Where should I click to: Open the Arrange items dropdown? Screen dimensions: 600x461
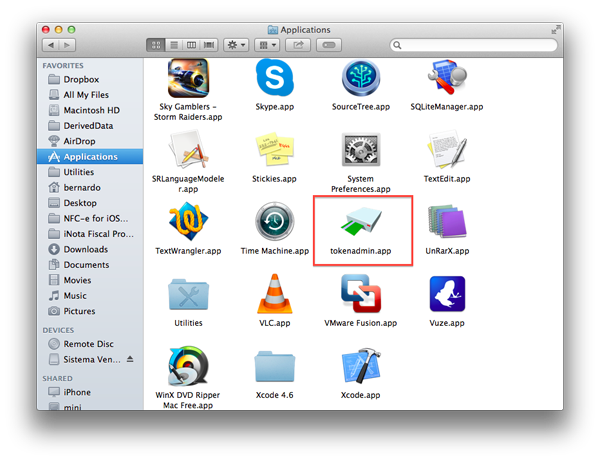(267, 45)
